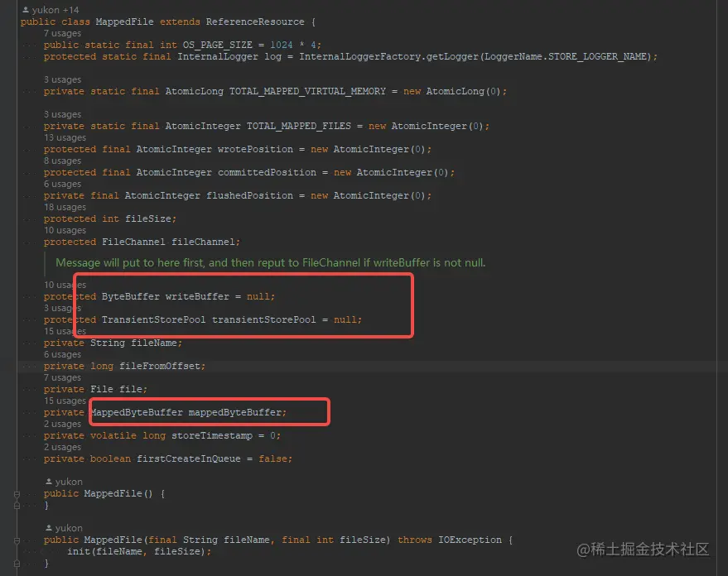Click 'transientStorePool' variable name in its declaration
This screenshot has height=576, width=728.
pyautogui.click(x=263, y=319)
